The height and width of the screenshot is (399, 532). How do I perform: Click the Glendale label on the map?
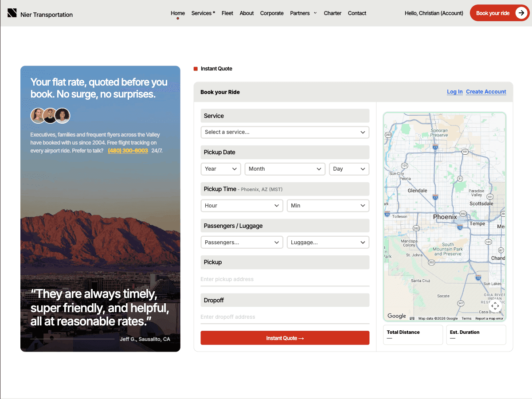[417, 191]
